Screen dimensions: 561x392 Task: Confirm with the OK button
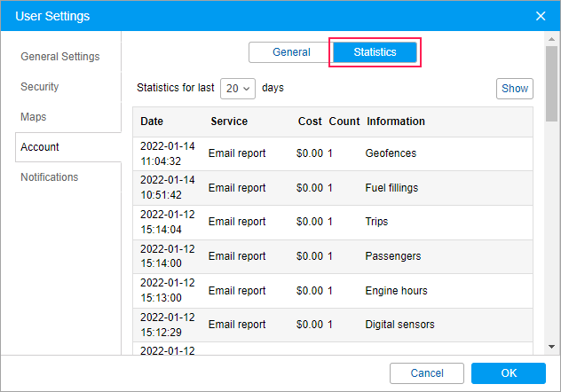click(x=508, y=373)
